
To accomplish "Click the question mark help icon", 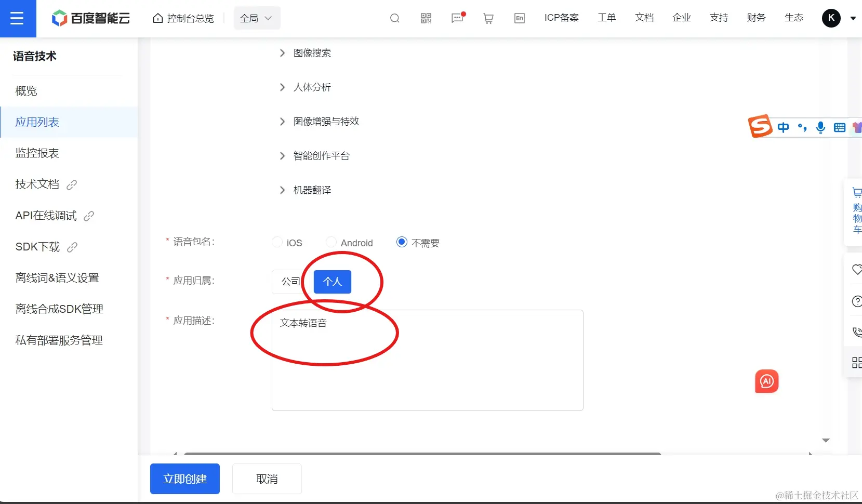I will (857, 301).
